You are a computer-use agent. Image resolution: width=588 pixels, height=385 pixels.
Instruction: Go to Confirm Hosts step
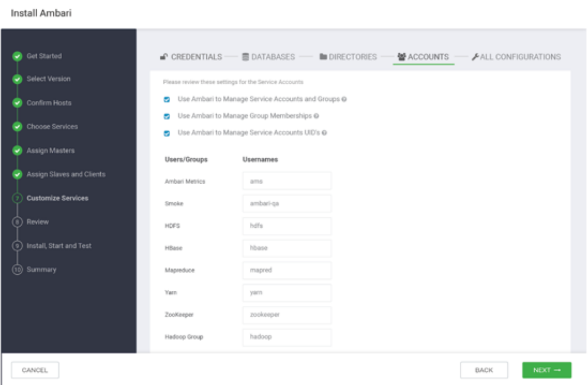(x=49, y=103)
